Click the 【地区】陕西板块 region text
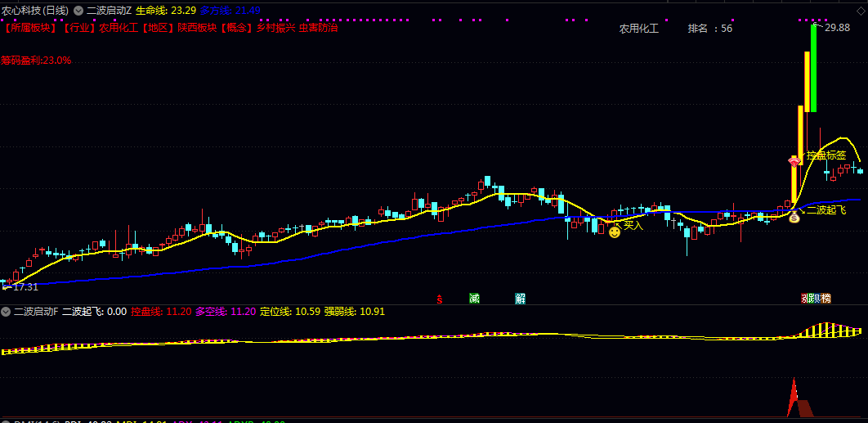 [x=178, y=28]
